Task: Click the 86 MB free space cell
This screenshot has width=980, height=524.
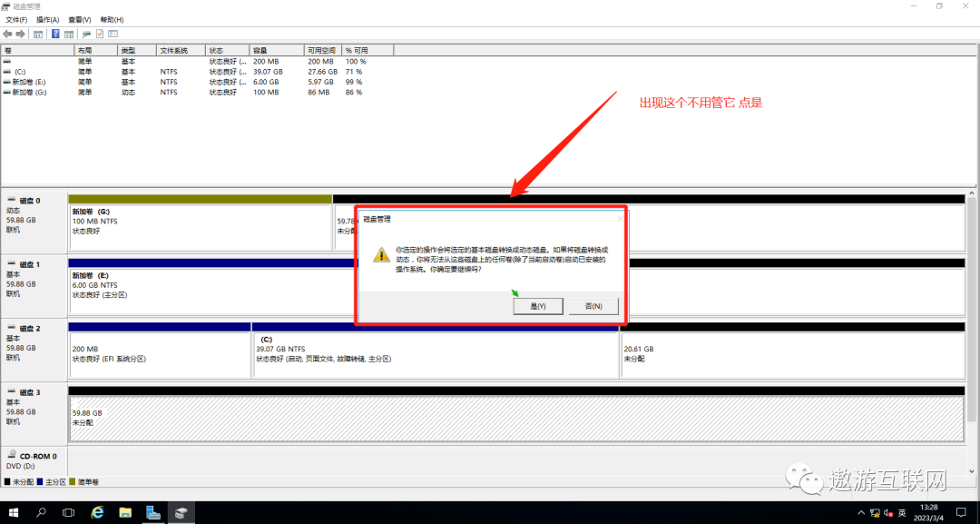Action: pyautogui.click(x=318, y=92)
